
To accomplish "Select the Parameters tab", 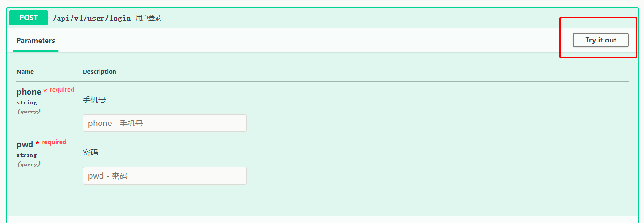I will tap(36, 41).
